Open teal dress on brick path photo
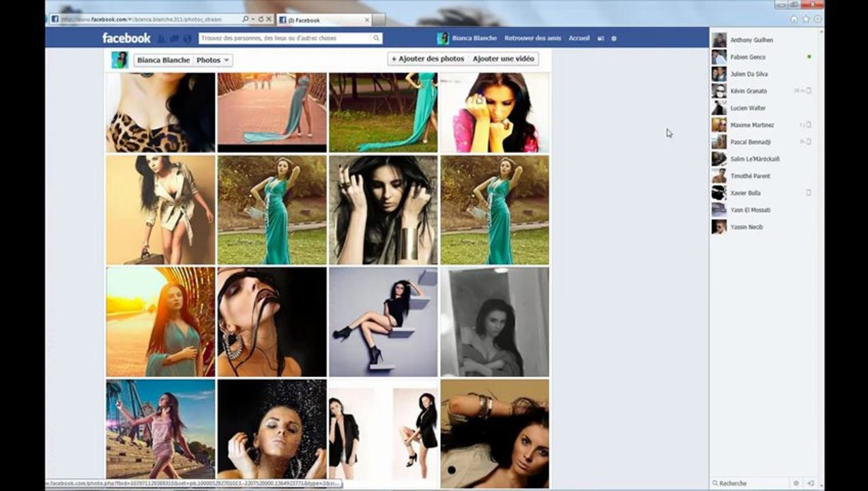The image size is (868, 491). pyautogui.click(x=272, y=113)
